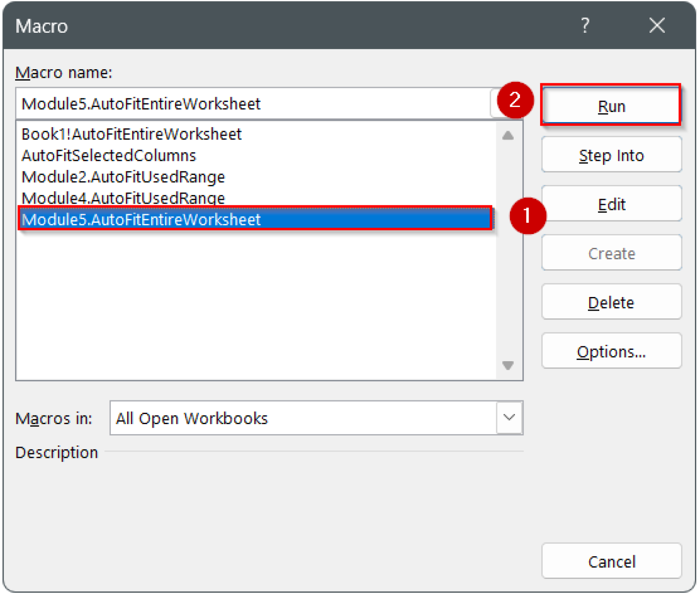This screenshot has width=700, height=594.
Task: Click empty area of macro list
Action: coord(255,305)
